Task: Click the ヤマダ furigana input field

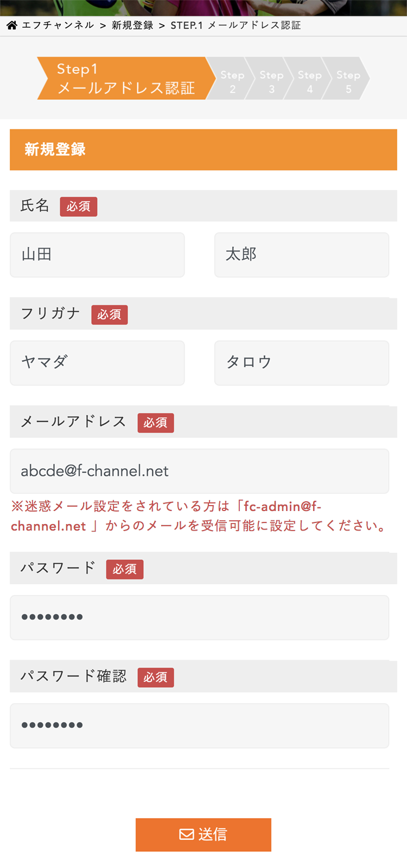Action: click(x=97, y=363)
